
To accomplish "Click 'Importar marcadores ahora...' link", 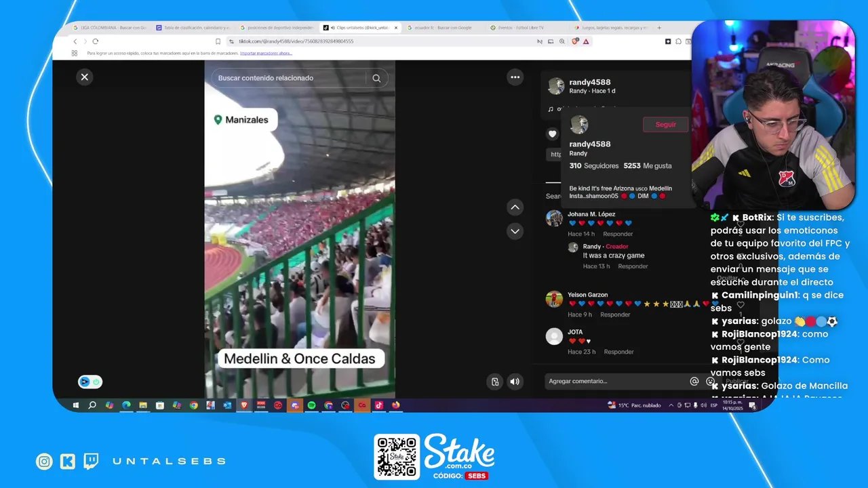I will tap(266, 53).
